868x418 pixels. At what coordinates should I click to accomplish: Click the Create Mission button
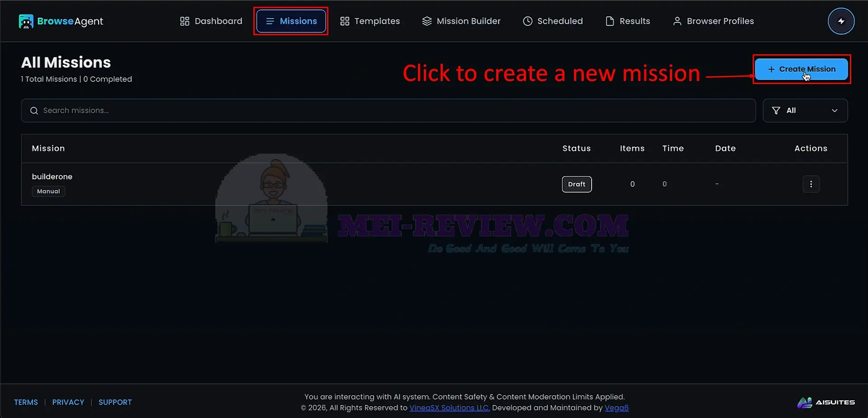click(801, 69)
